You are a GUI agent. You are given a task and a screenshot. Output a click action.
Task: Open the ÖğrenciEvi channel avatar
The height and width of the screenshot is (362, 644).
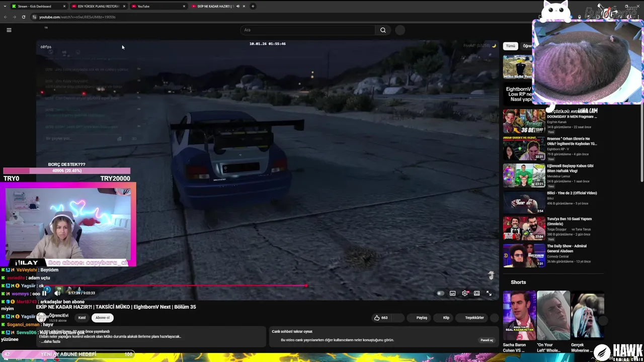(x=42, y=317)
